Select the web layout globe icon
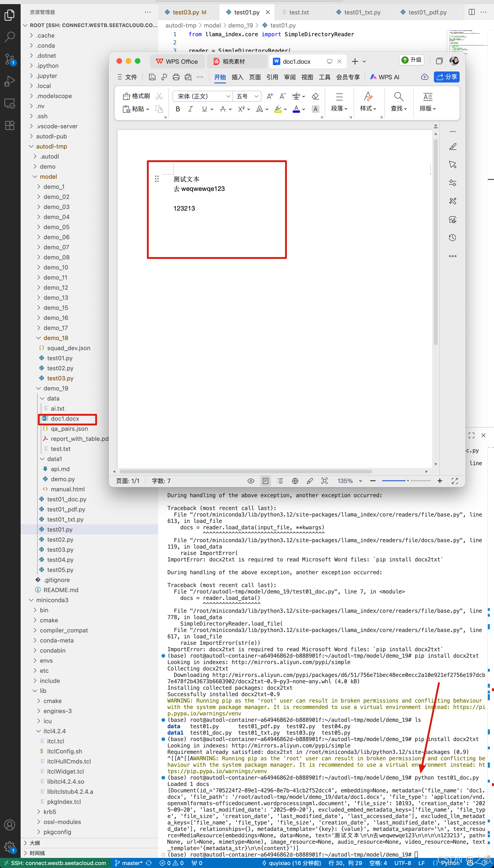Image resolution: width=494 pixels, height=868 pixels. [295, 481]
